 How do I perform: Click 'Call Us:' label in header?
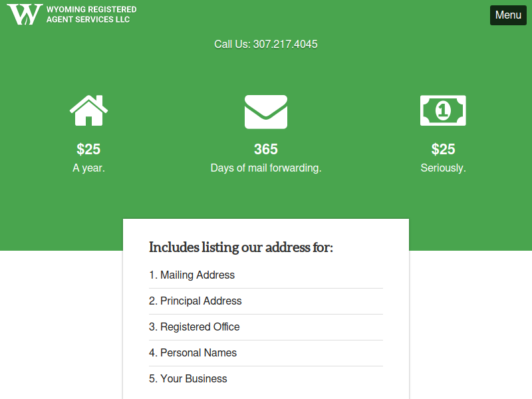coord(232,44)
